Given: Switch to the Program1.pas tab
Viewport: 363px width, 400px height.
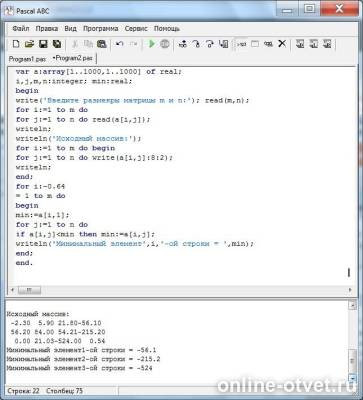Looking at the screenshot, I should coord(27,59).
